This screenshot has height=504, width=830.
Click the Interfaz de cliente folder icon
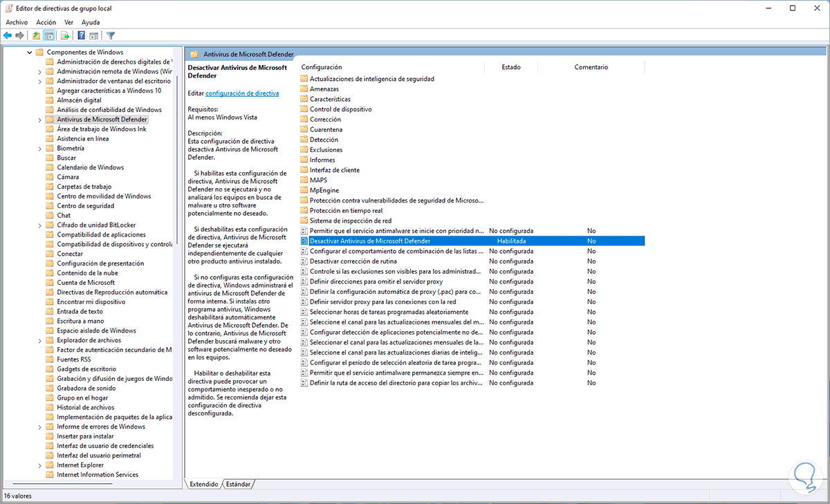pyautogui.click(x=304, y=170)
